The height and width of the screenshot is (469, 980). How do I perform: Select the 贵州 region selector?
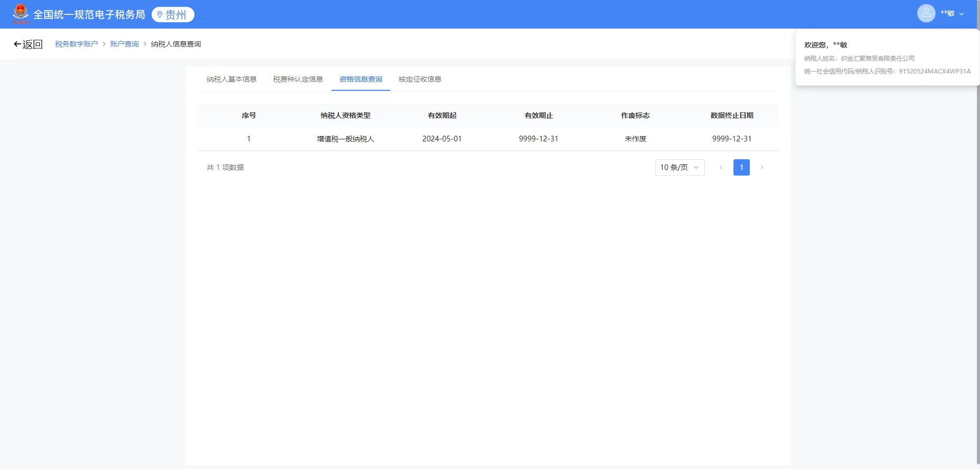173,15
